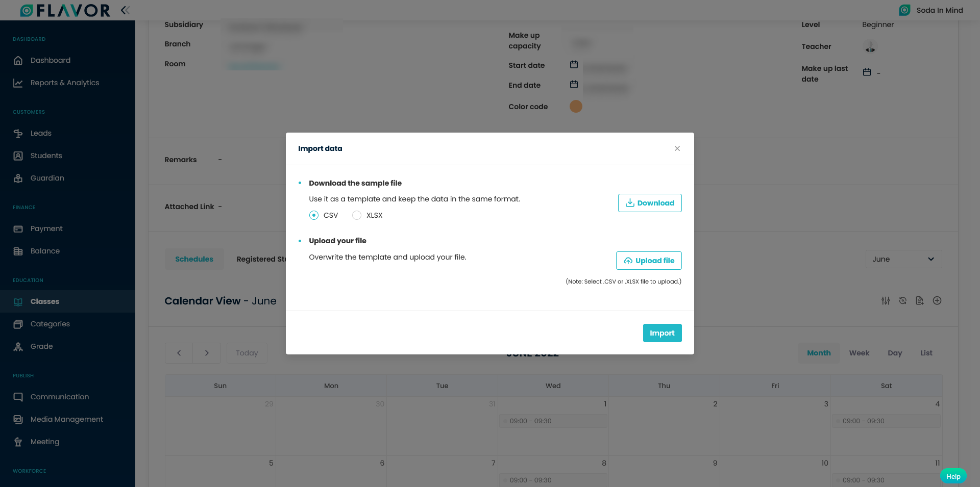Switch calendar to Week view
Viewport: 980px width, 487px height.
859,353
